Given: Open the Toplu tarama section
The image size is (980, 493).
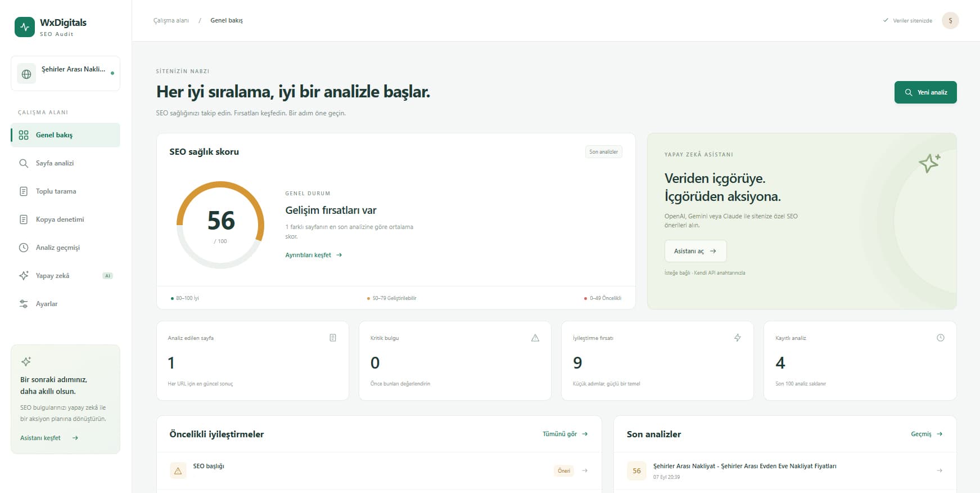Looking at the screenshot, I should (65, 191).
